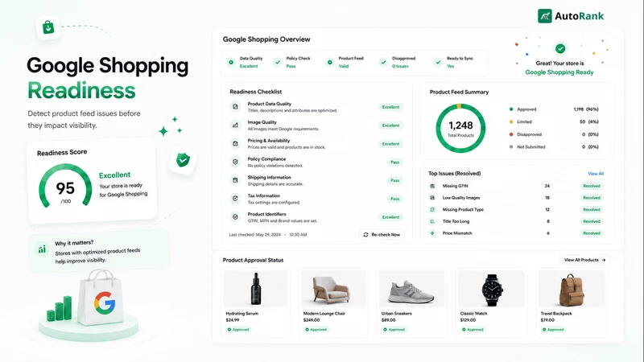
Task: Click Excellent badge for Product Data Quality
Action: click(390, 107)
